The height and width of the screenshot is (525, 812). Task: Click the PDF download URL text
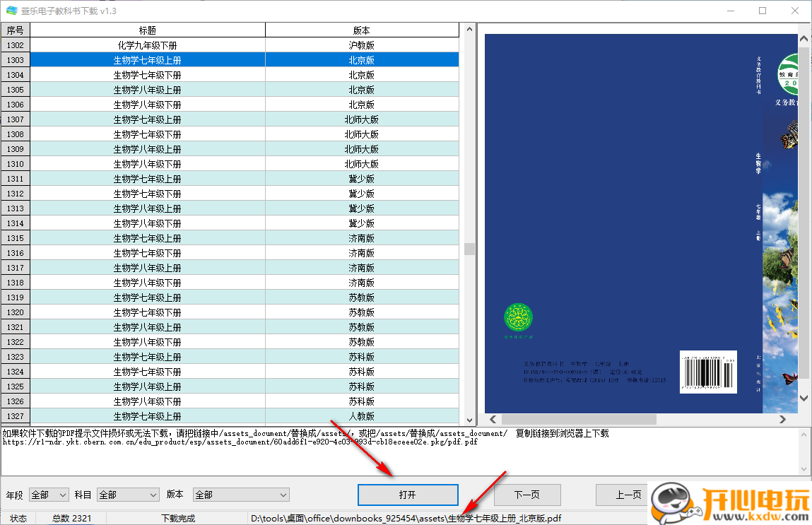click(x=240, y=442)
